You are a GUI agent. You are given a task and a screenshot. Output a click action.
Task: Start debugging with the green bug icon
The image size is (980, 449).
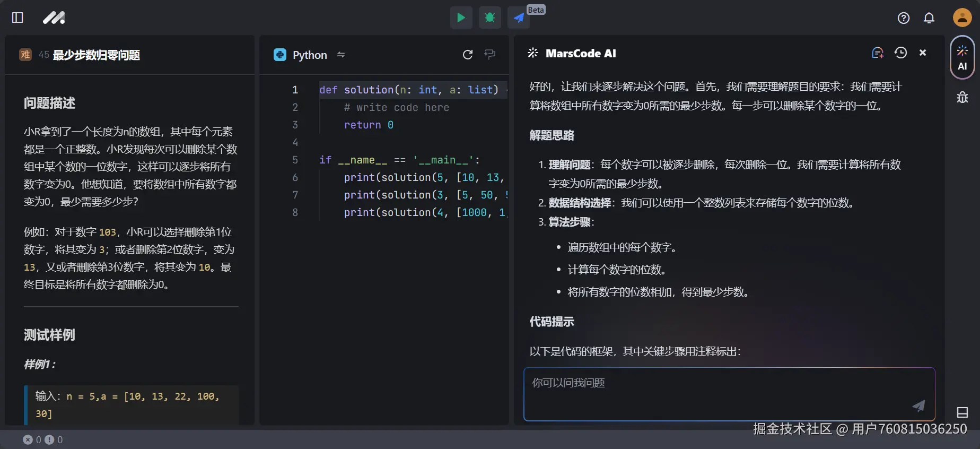pyautogui.click(x=489, y=18)
